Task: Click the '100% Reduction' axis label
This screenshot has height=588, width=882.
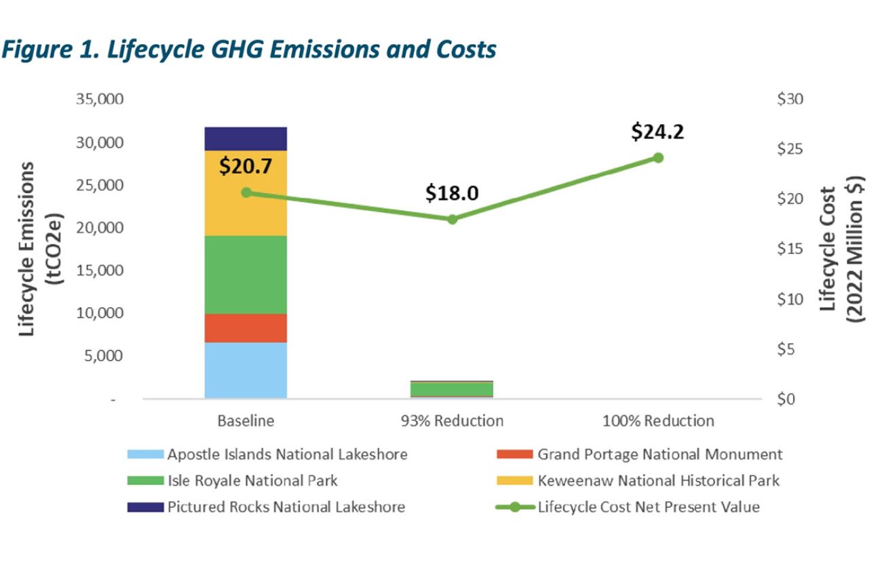Action: [x=658, y=420]
